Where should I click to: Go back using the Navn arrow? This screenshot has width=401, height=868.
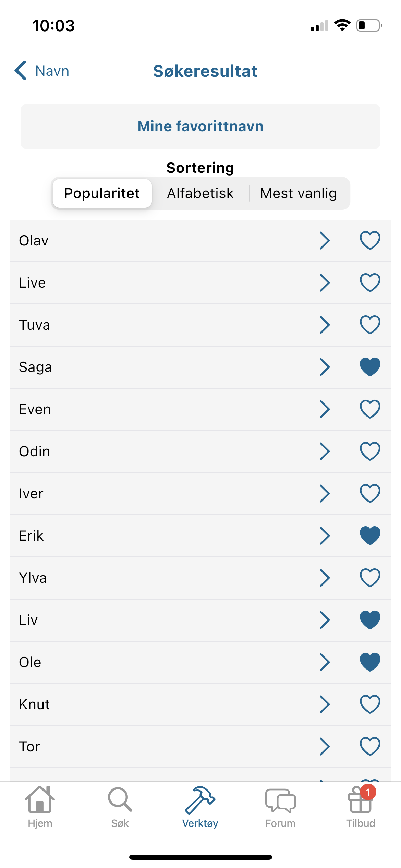[x=21, y=71]
